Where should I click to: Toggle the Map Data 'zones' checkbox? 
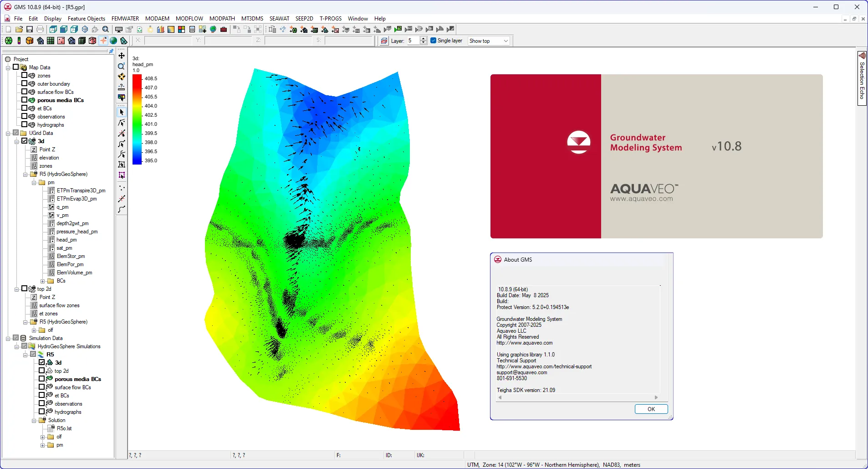pos(25,76)
